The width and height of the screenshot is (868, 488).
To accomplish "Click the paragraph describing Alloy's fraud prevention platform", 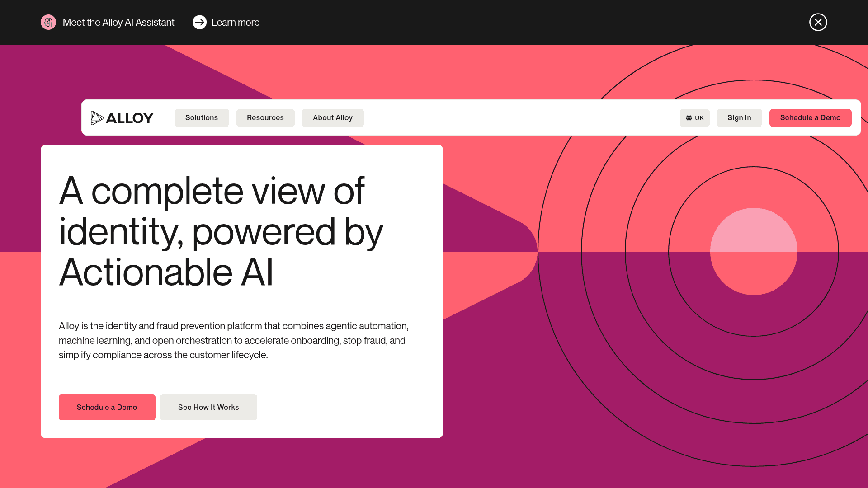I will tap(234, 341).
